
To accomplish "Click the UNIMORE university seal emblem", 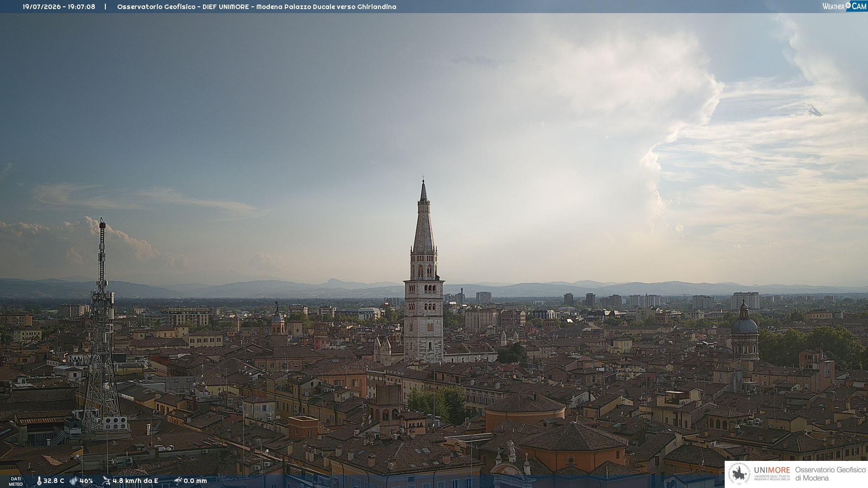I will click(x=740, y=474).
